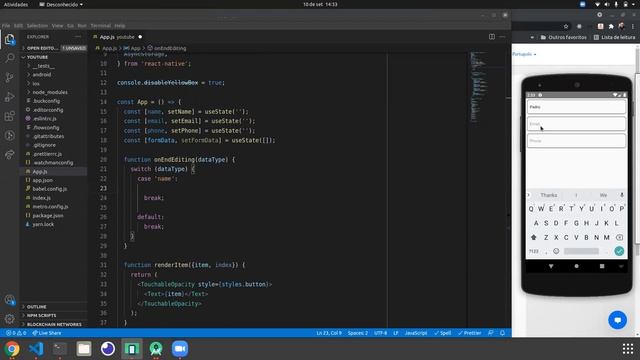Select the App.js editor tab

[118, 37]
